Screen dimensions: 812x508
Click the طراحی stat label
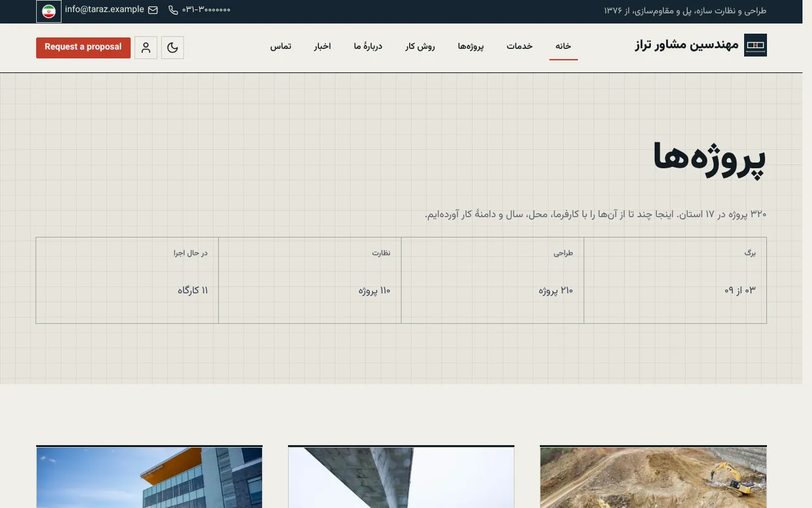point(563,253)
